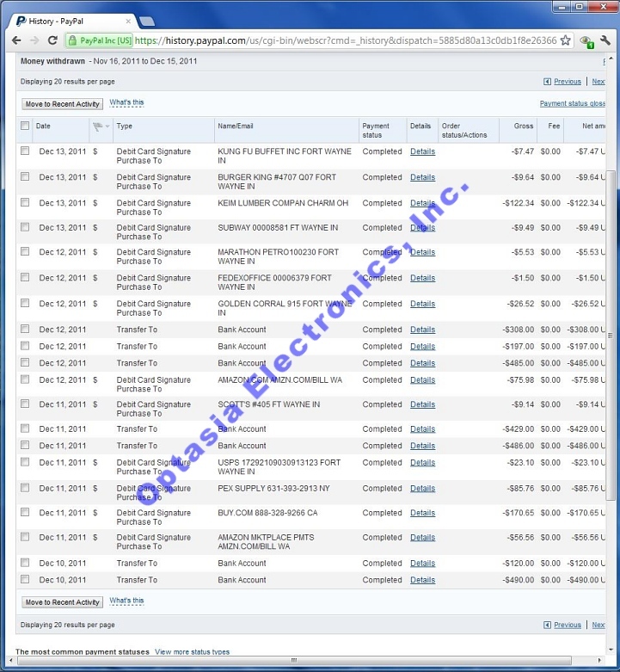Click the top Move to Recent Activity button
Screen dimensions: 620x672
[x=62, y=104]
